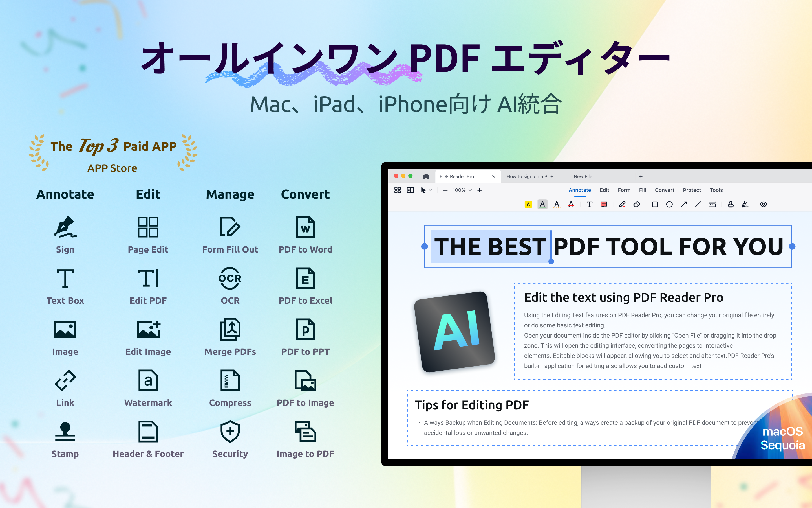Pick the strikethrough text tool
The image size is (812, 508).
571,204
